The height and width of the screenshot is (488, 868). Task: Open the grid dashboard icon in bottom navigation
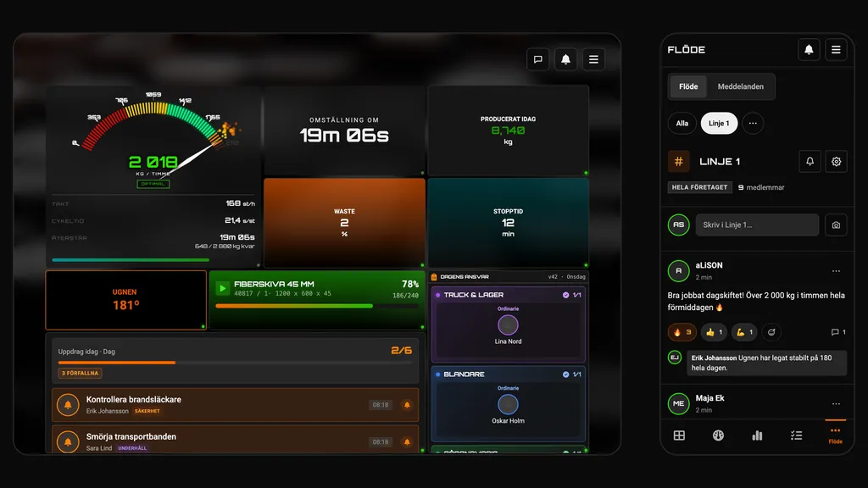[x=679, y=435]
